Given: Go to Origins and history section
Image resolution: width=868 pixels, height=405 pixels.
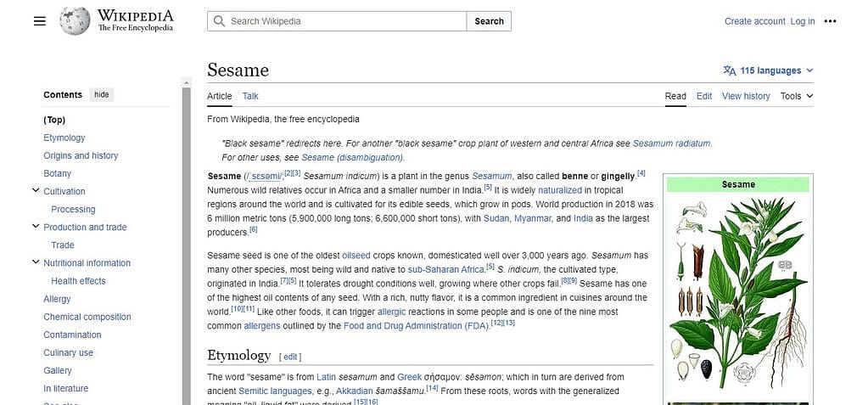Looking at the screenshot, I should tap(81, 155).
